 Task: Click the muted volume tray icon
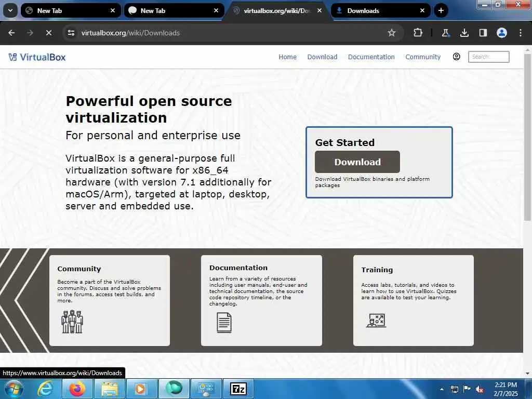tap(480, 389)
